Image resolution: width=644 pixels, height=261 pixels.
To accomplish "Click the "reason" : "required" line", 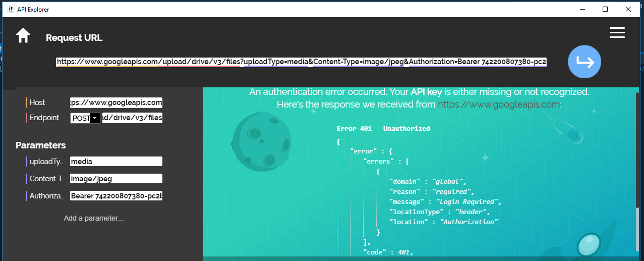I will (432, 191).
